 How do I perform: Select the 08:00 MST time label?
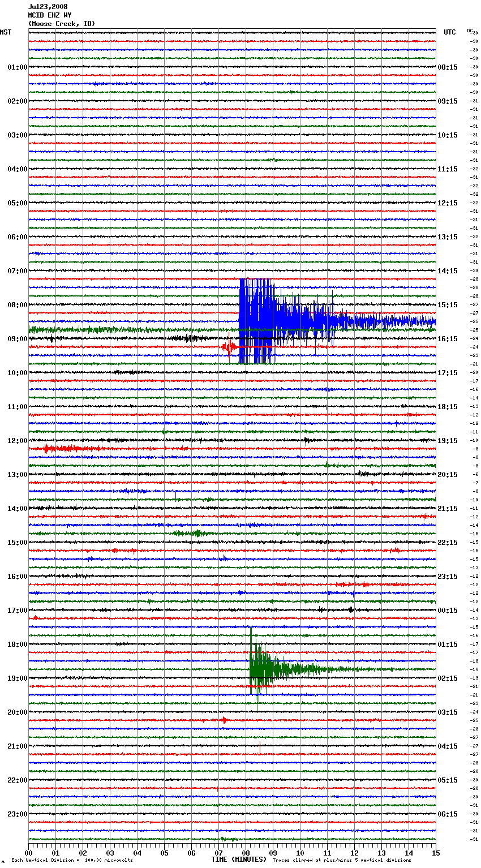pyautogui.click(x=18, y=305)
